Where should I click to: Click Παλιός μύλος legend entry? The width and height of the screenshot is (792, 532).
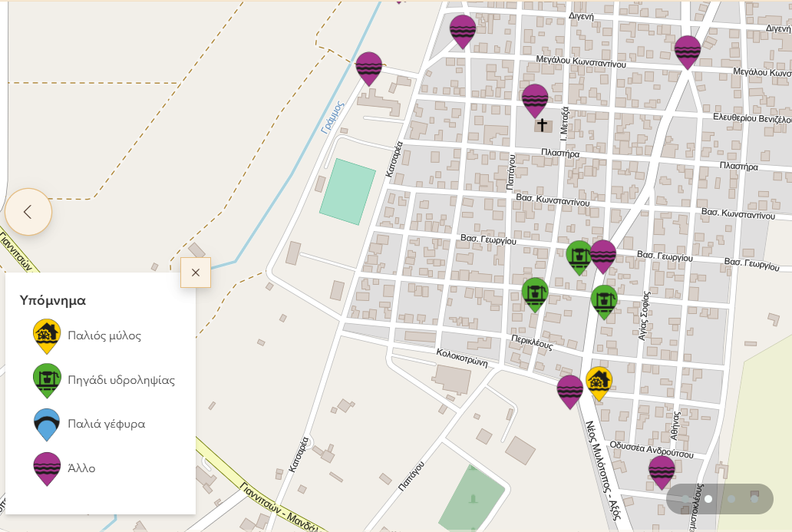pyautogui.click(x=104, y=335)
